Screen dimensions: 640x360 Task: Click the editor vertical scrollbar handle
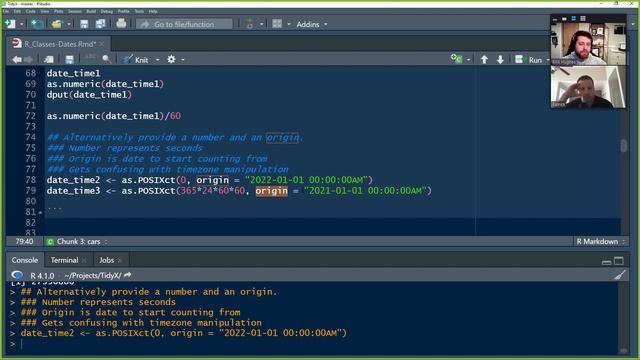tap(624, 146)
